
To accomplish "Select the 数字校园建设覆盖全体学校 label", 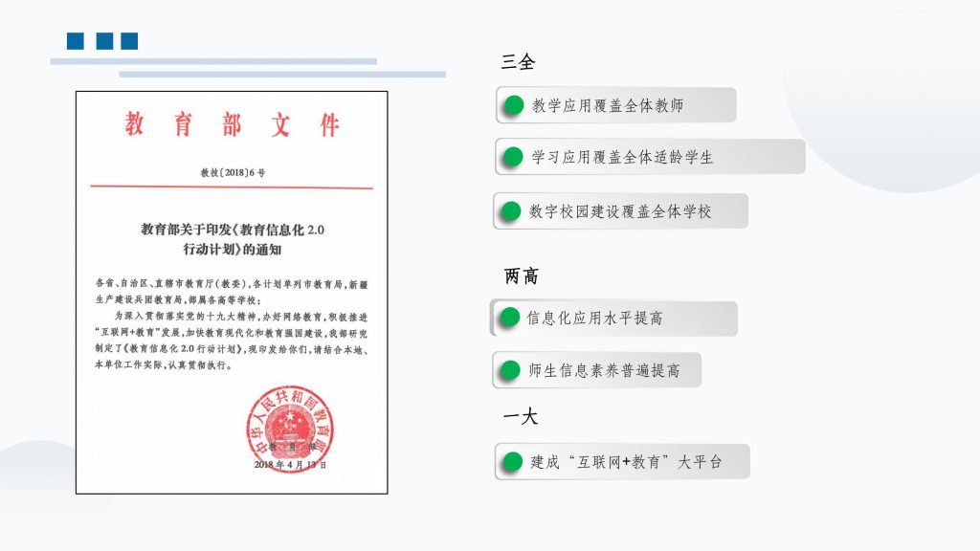I will pos(620,211).
